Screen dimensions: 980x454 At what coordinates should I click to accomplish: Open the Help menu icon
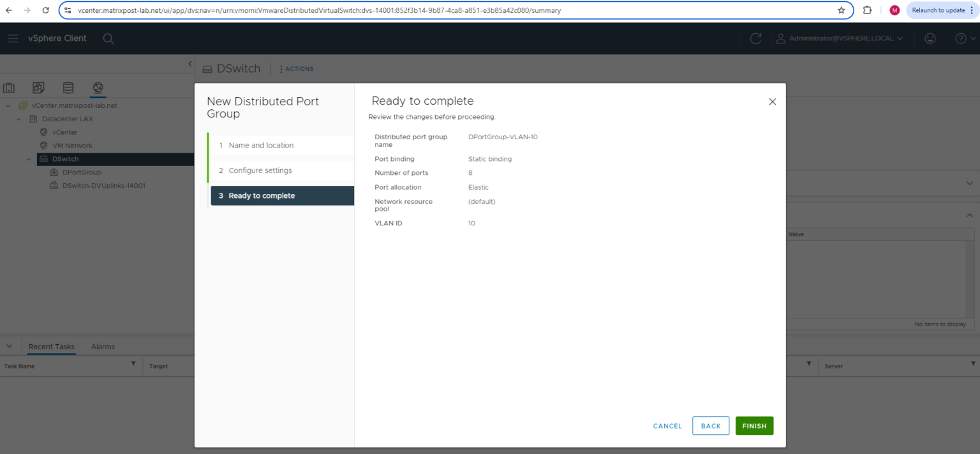[x=961, y=38]
